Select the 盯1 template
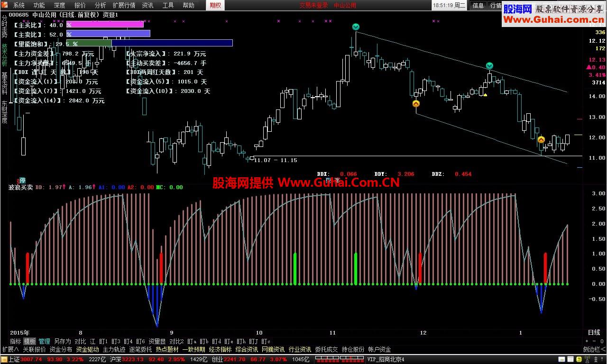 click(x=103, y=341)
